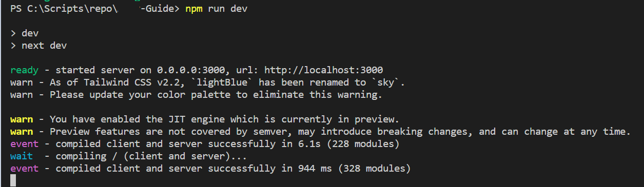Click the '> dev' script line

tap(24, 33)
